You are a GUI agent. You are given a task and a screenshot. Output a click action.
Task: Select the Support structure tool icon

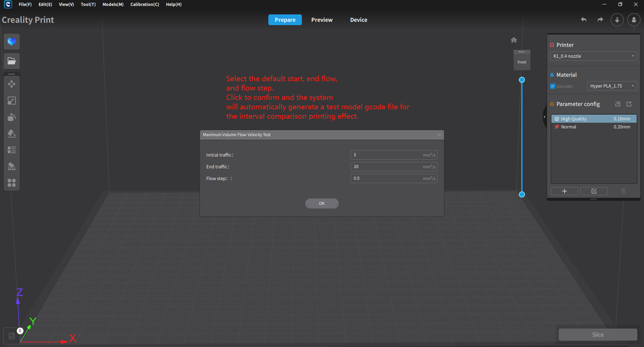(x=12, y=166)
